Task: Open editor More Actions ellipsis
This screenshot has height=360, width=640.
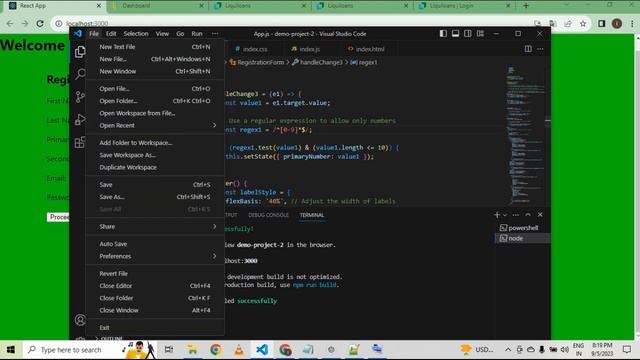Action: (540, 49)
